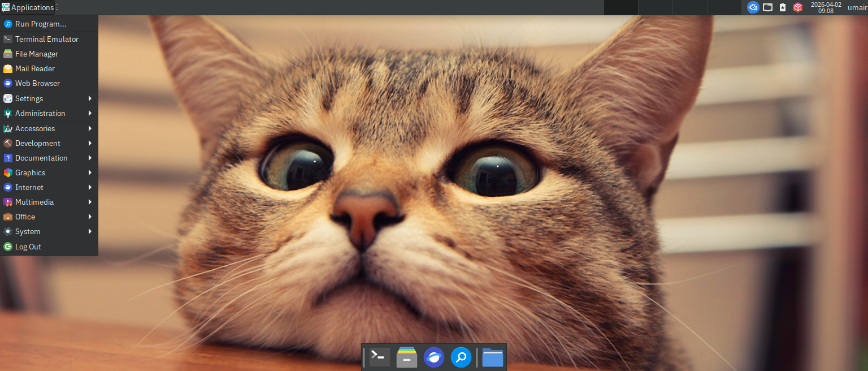Close the Applications menu via its panel button
868x371 pixels.
point(28,7)
